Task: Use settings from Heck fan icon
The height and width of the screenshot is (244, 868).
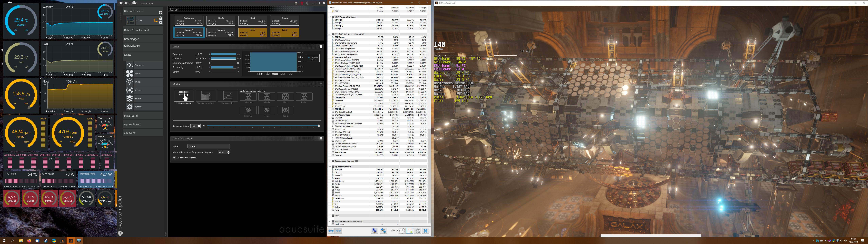Action: (285, 97)
